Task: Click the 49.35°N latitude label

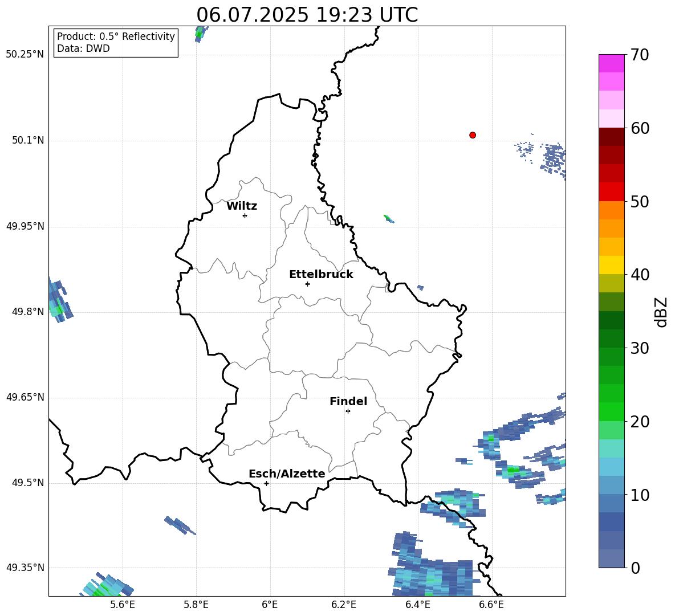Action: (x=25, y=568)
